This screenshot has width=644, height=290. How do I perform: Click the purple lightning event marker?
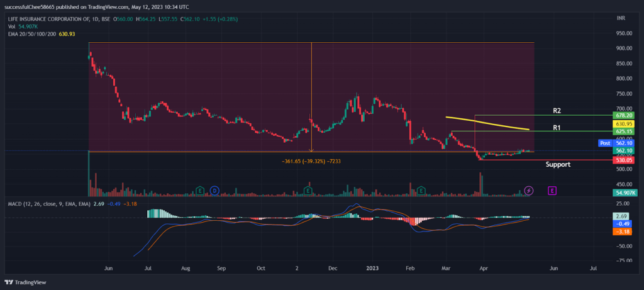[529, 190]
